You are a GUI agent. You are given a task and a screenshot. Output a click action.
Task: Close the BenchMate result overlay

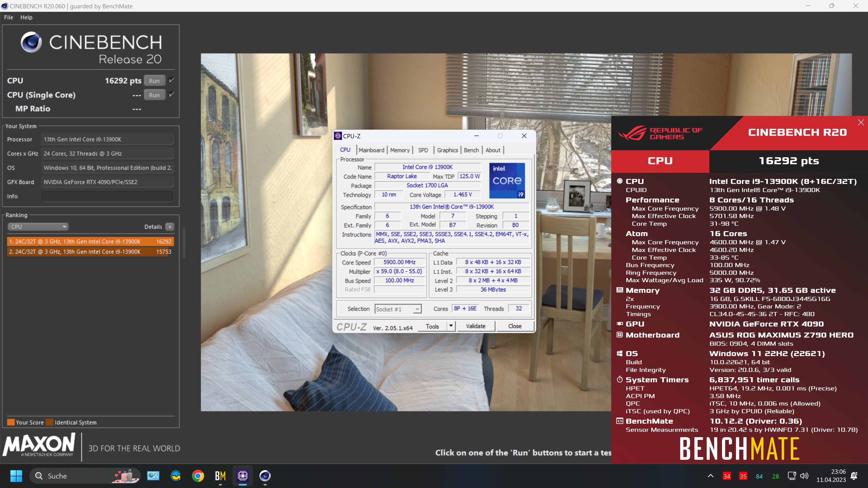pos(861,122)
